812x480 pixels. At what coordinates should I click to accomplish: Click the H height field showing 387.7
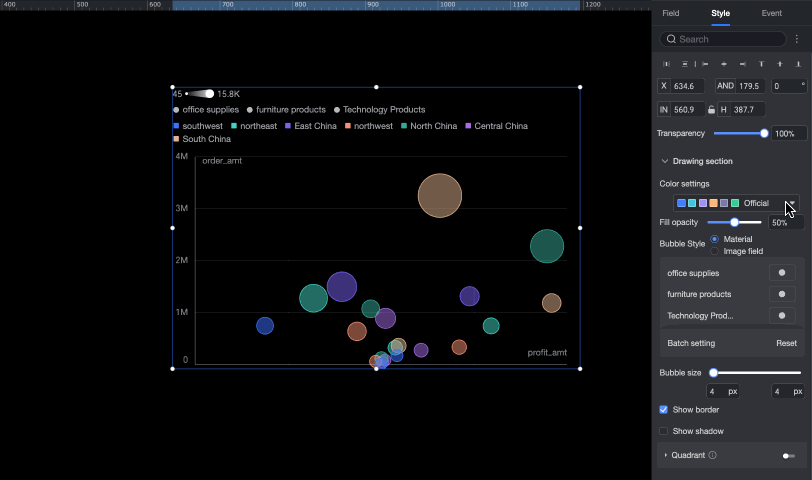[742, 110]
